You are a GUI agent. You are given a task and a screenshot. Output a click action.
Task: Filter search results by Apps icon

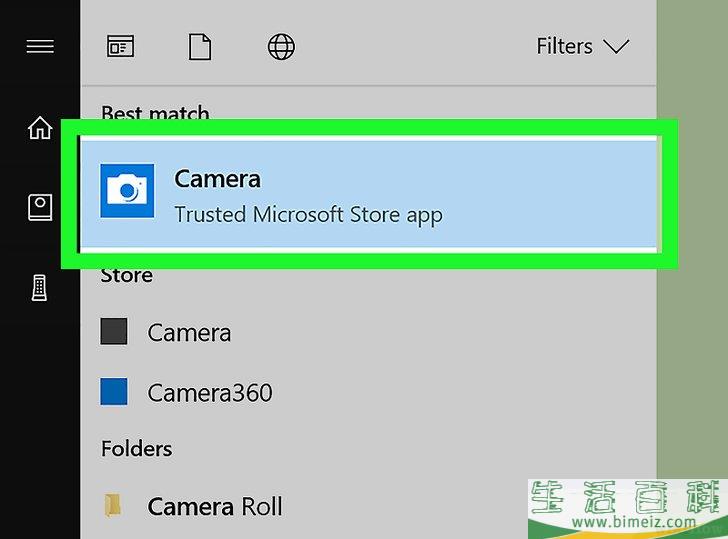pyautogui.click(x=120, y=47)
